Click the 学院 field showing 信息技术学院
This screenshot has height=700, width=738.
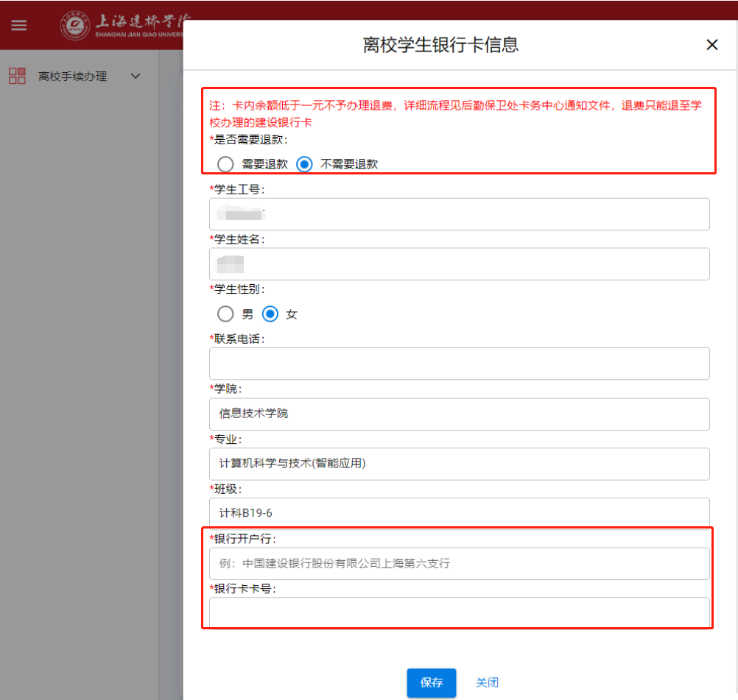click(459, 414)
